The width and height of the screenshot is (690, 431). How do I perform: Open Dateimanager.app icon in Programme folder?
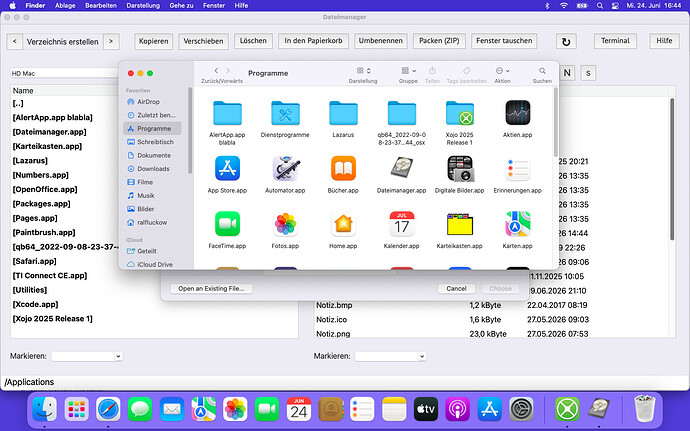pyautogui.click(x=401, y=168)
